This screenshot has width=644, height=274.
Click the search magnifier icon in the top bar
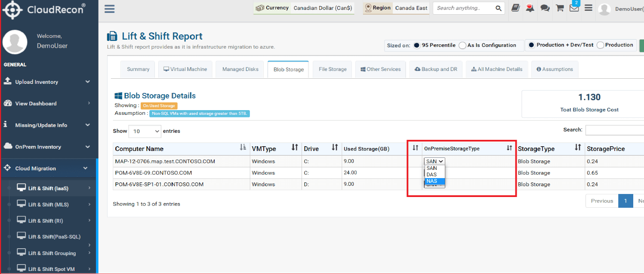(x=498, y=8)
